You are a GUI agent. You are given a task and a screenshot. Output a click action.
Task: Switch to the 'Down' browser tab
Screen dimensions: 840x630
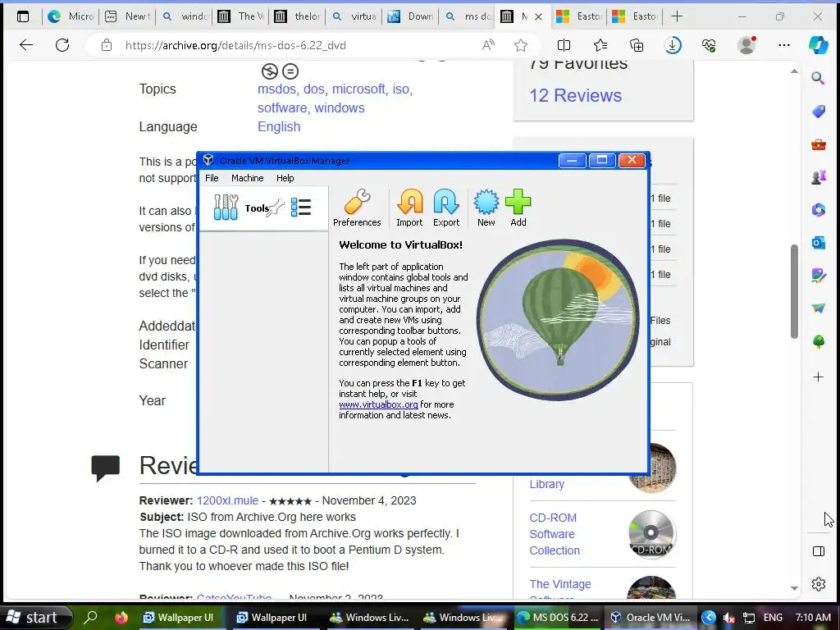[410, 16]
